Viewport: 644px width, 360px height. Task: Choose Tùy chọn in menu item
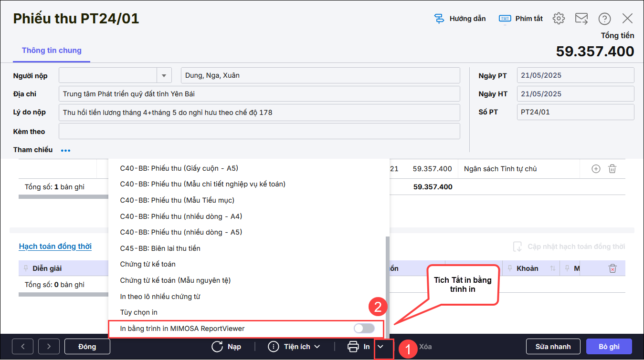pyautogui.click(x=138, y=312)
